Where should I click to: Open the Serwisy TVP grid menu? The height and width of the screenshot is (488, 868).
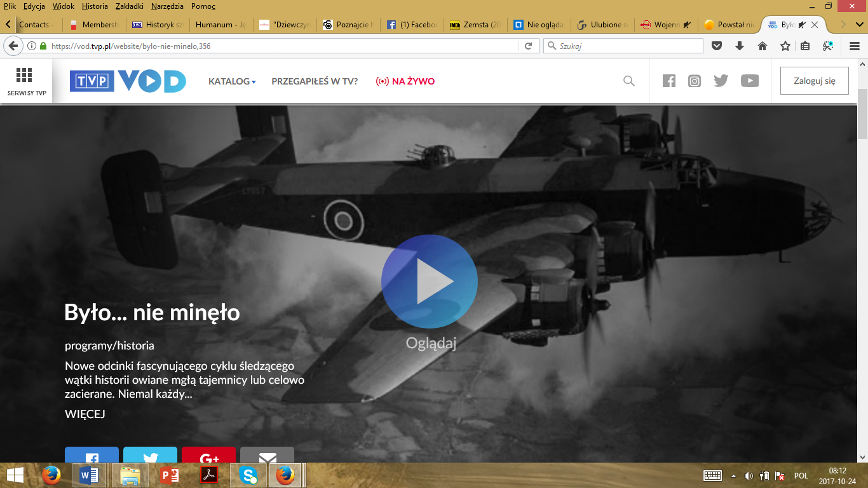26,81
